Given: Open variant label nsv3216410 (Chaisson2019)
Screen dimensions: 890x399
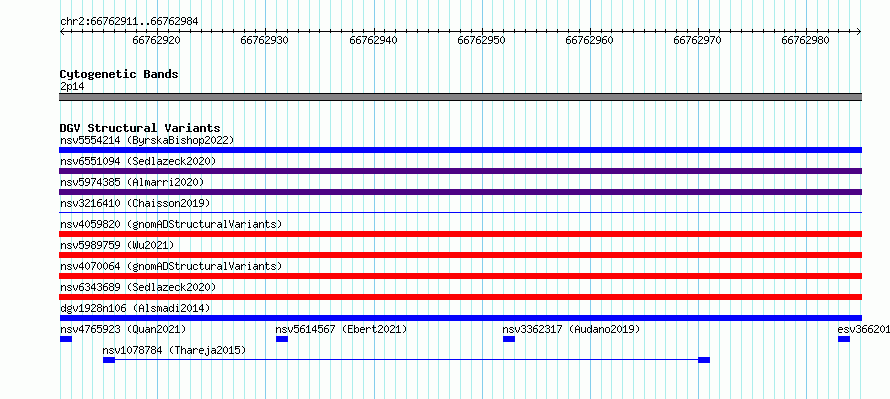Looking at the screenshot, I should [x=135, y=203].
